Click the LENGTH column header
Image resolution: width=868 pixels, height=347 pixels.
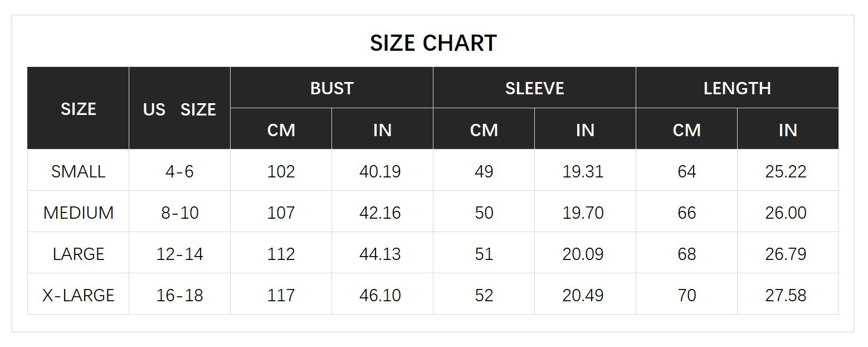point(737,88)
